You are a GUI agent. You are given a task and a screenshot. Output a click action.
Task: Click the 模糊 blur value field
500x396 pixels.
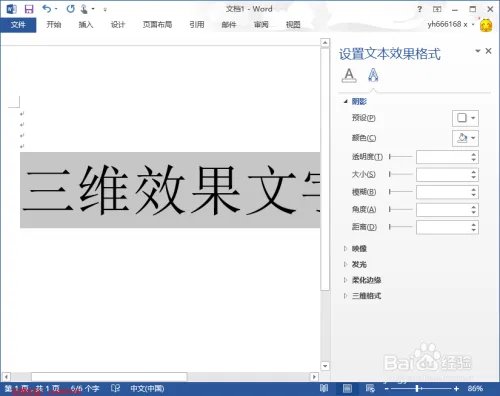point(443,192)
